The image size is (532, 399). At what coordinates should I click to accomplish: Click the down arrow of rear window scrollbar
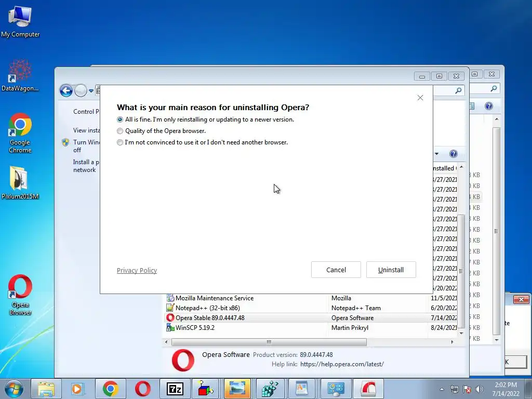pyautogui.click(x=497, y=340)
